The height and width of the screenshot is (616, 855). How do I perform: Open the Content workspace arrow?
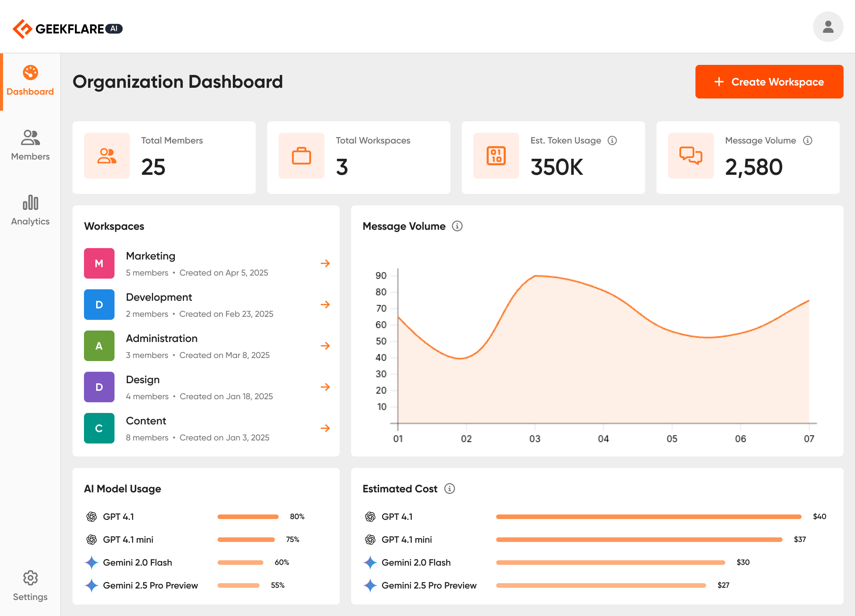click(x=326, y=428)
